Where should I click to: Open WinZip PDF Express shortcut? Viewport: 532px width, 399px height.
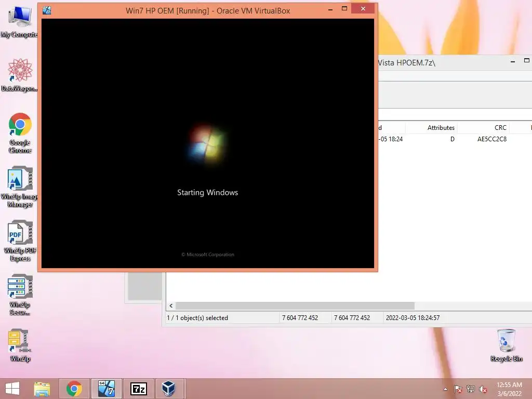20,241
